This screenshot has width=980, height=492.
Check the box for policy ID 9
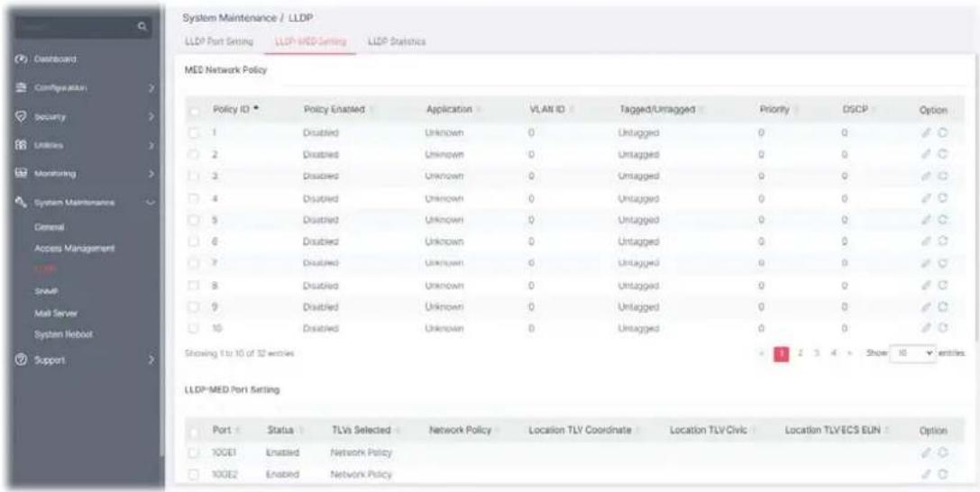(x=196, y=307)
